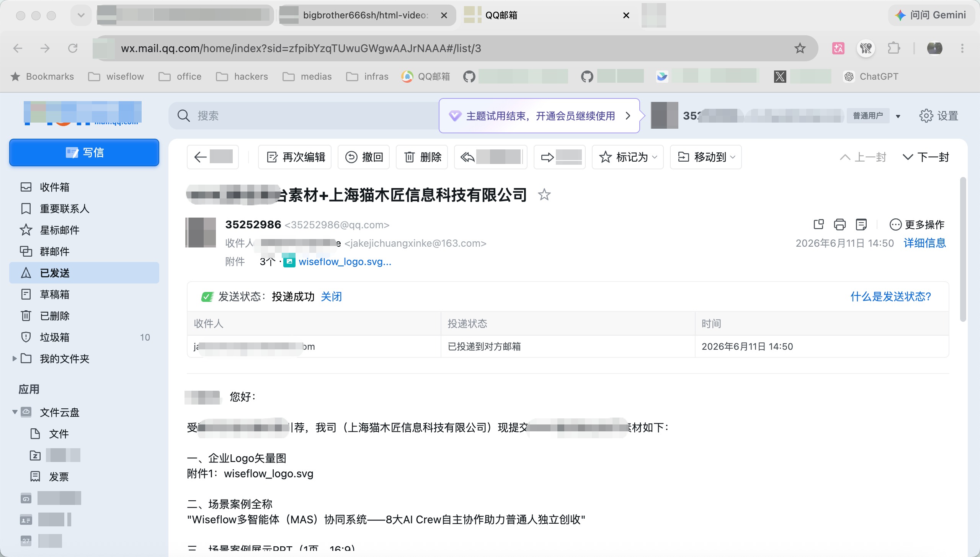Click the browser forward arrow
Screen dimensions: 980x557
[x=45, y=48]
